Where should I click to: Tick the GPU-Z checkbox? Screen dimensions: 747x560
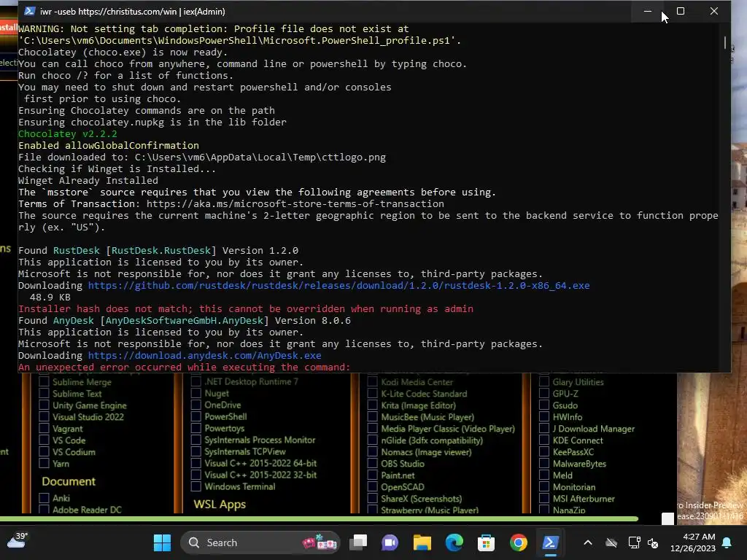click(544, 393)
